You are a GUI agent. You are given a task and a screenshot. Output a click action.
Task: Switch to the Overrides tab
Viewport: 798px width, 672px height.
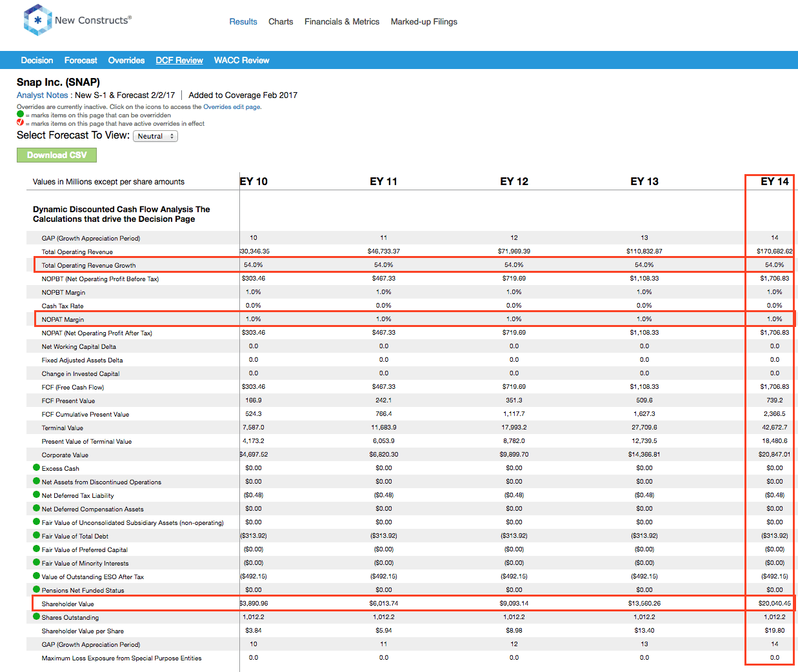coord(126,61)
